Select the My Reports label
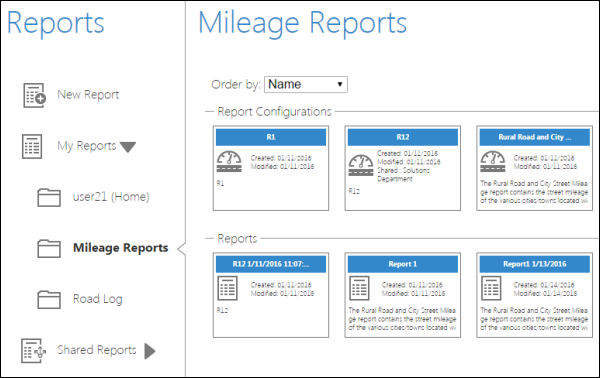 click(86, 146)
